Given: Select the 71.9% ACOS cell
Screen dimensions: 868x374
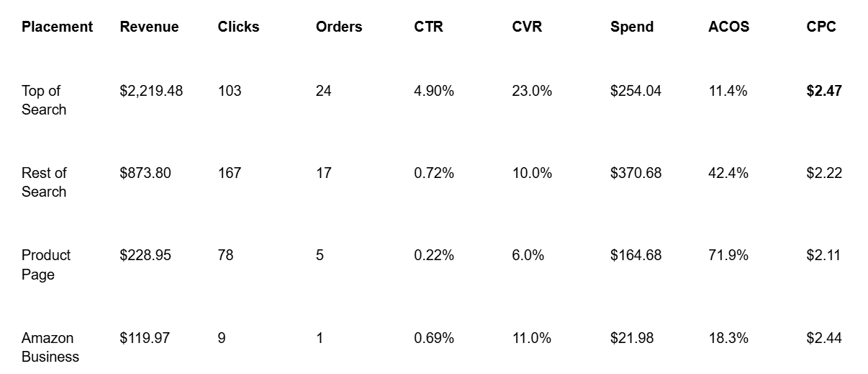Looking at the screenshot, I should pyautogui.click(x=728, y=255).
